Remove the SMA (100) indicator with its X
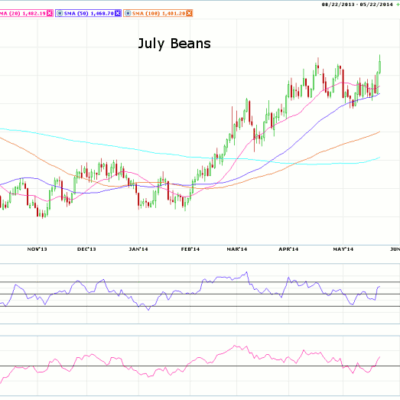This screenshot has height=400, width=400. [x=189, y=13]
